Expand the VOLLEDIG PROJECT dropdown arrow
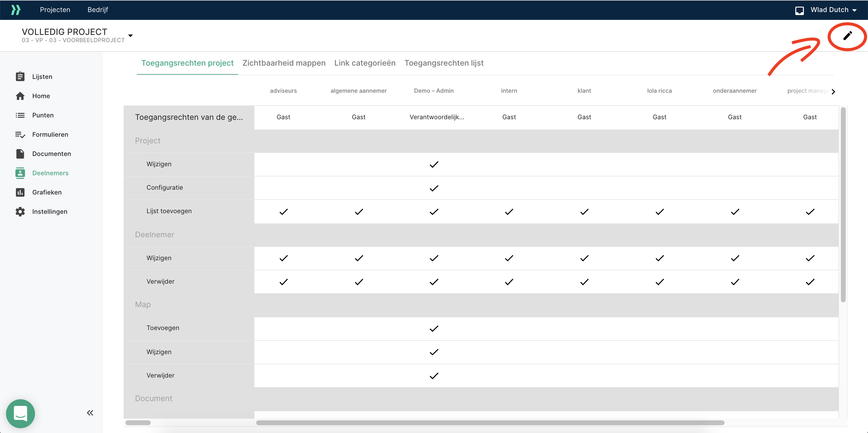This screenshot has height=433, width=868. tap(131, 35)
